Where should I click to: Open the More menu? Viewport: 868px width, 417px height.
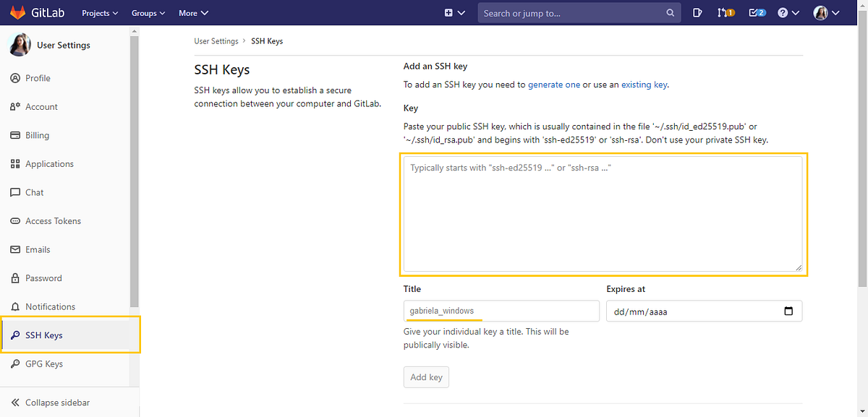[x=192, y=12]
